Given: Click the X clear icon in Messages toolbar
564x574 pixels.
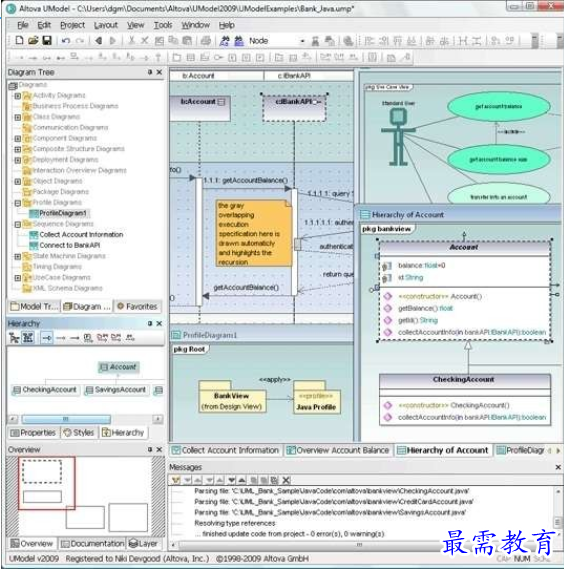Looking at the screenshot, I should click(287, 480).
